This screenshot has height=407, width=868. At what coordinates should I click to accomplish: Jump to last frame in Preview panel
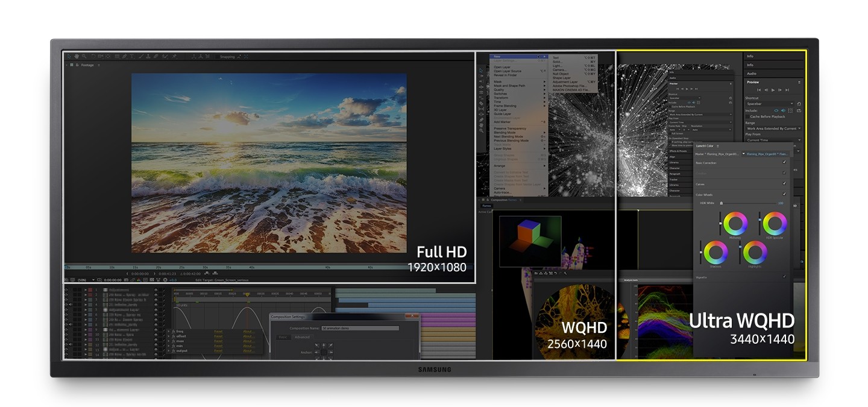(787, 90)
